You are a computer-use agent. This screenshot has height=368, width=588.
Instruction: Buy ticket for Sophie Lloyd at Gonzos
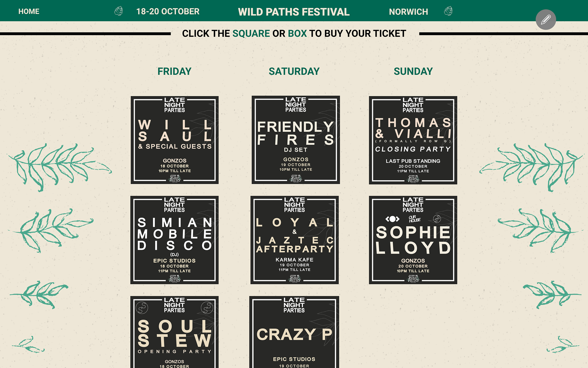click(413, 240)
